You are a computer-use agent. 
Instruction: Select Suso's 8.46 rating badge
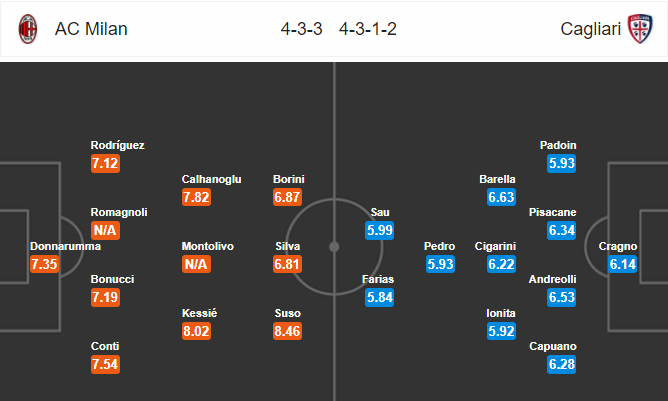[288, 331]
